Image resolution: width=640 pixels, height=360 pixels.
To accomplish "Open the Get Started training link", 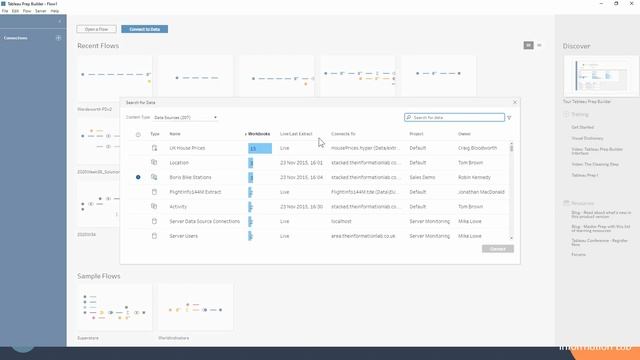I will [x=582, y=127].
